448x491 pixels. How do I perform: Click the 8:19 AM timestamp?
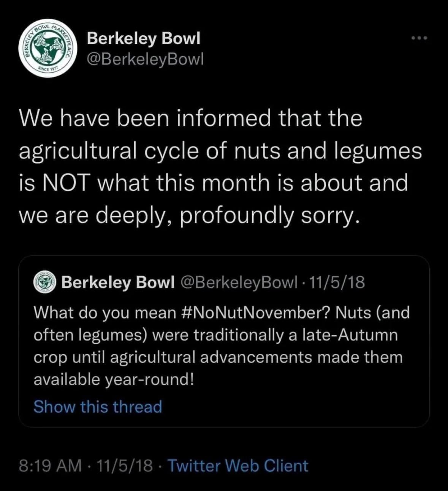tap(50, 466)
